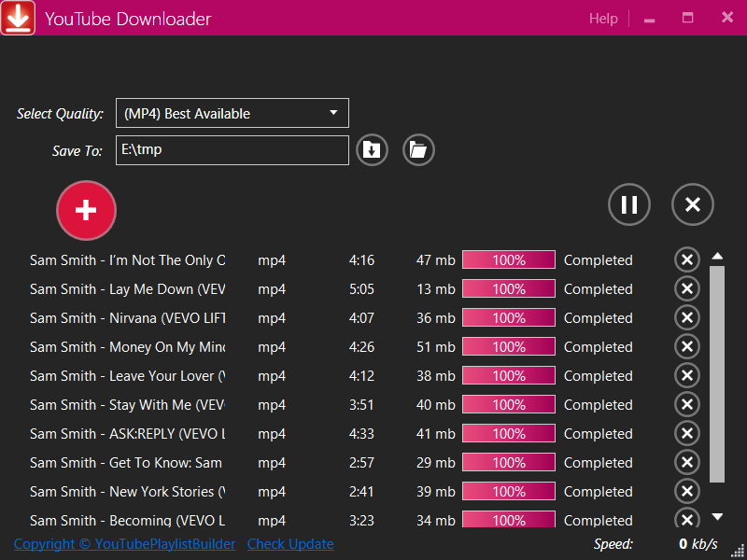Click the Check Update link
The width and height of the screenshot is (747, 560).
(290, 544)
